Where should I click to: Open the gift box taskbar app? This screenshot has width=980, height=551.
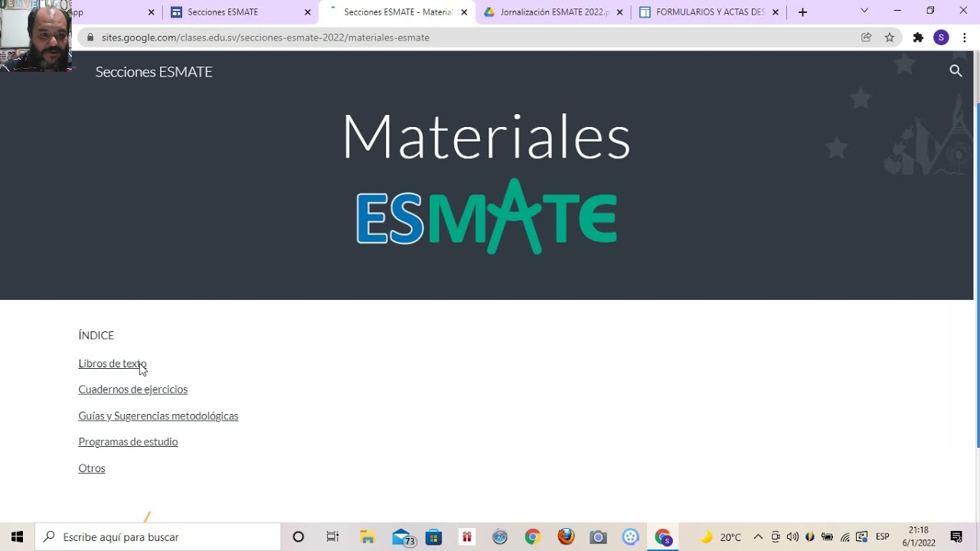467,536
